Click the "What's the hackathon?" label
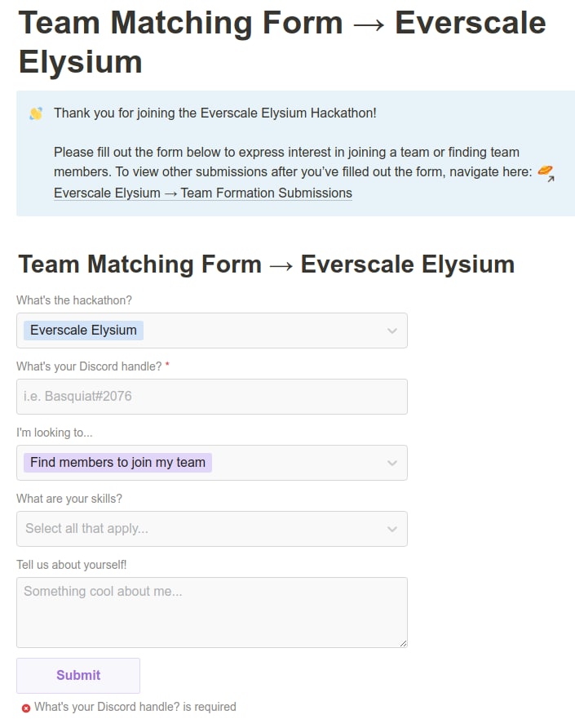 (74, 300)
